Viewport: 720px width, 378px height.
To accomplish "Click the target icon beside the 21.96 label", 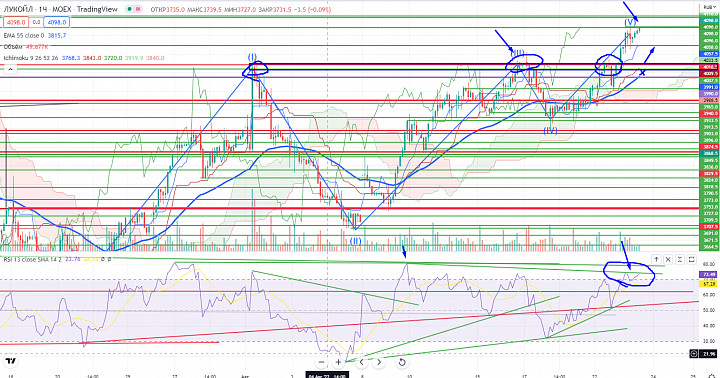I will tap(694, 354).
